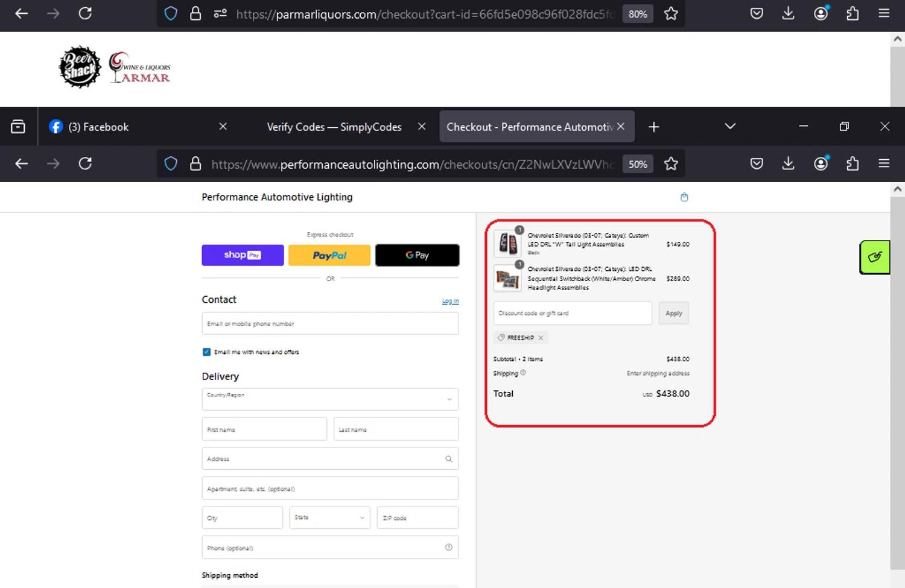Pay with PayPal button
The image size is (905, 588).
pos(329,255)
